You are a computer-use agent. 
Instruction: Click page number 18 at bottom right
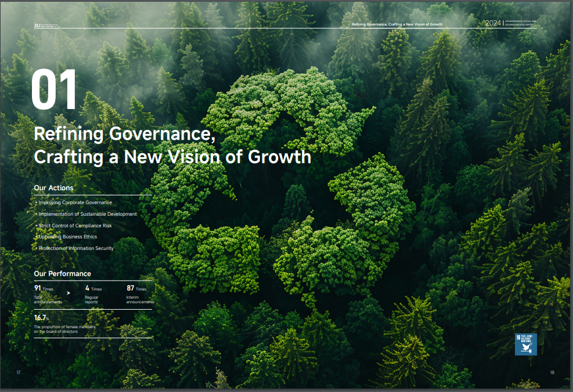pyautogui.click(x=552, y=372)
